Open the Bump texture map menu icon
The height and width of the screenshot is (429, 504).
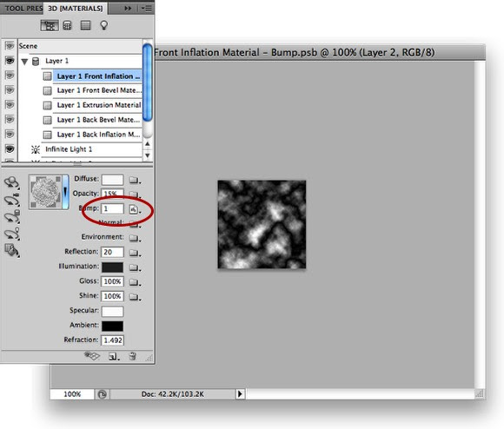135,209
